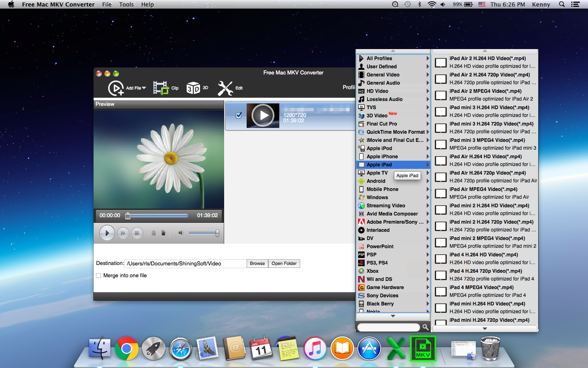The height and width of the screenshot is (368, 588).
Task: Click the profile search magnifier icon
Action: 425,327
